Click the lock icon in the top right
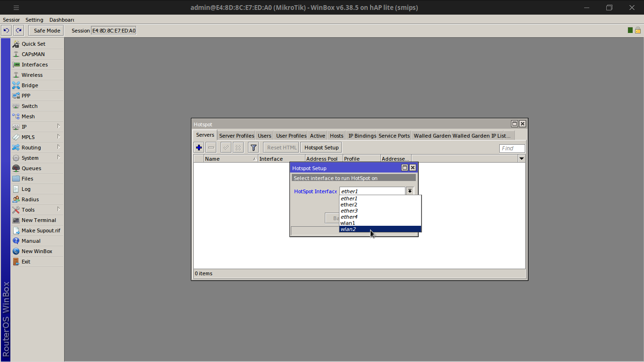Image resolution: width=644 pixels, height=362 pixels. (x=638, y=30)
